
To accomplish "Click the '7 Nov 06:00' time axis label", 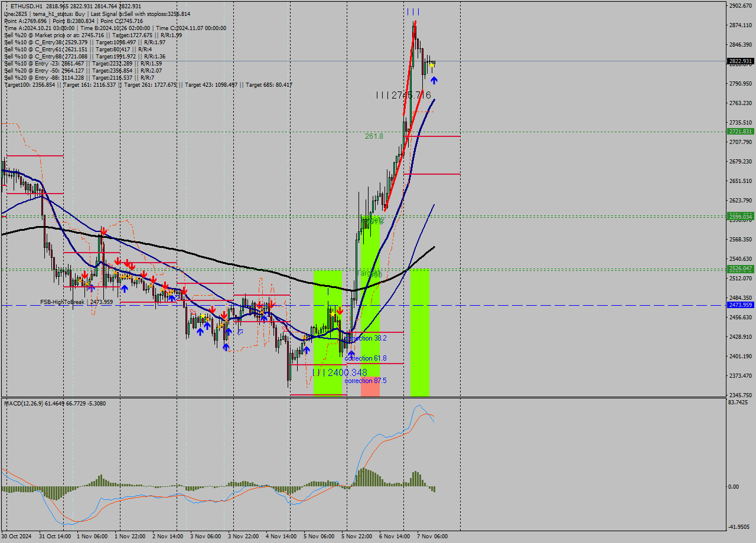I will pos(432,537).
